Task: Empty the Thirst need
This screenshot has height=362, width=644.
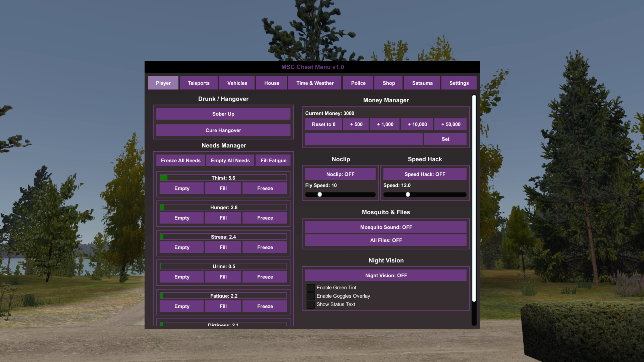Action: [181, 188]
